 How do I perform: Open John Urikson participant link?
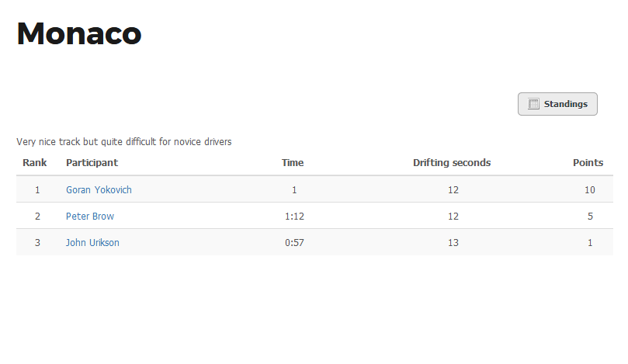click(92, 243)
